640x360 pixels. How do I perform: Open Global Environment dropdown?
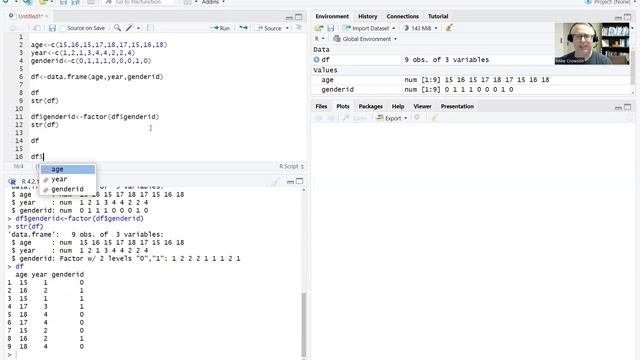pos(365,39)
